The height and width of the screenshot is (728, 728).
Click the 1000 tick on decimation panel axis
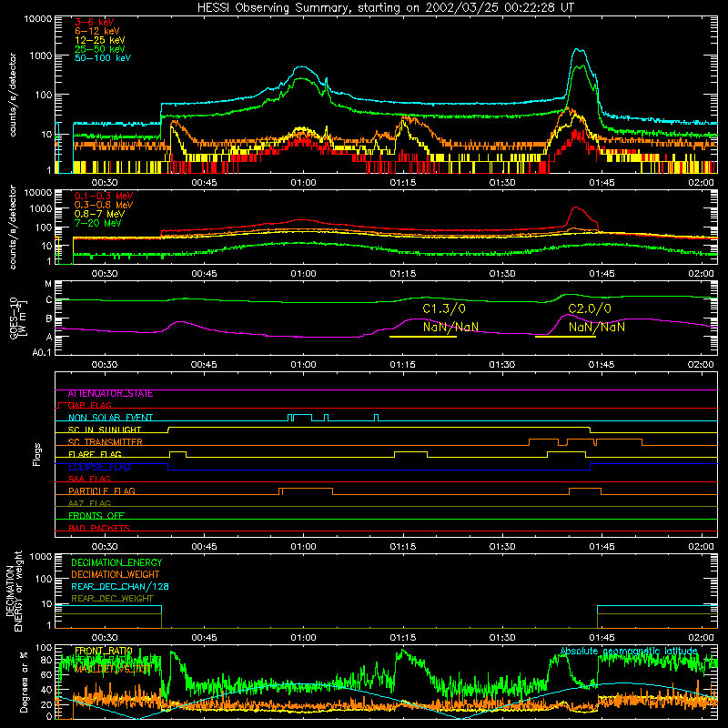coord(41,556)
